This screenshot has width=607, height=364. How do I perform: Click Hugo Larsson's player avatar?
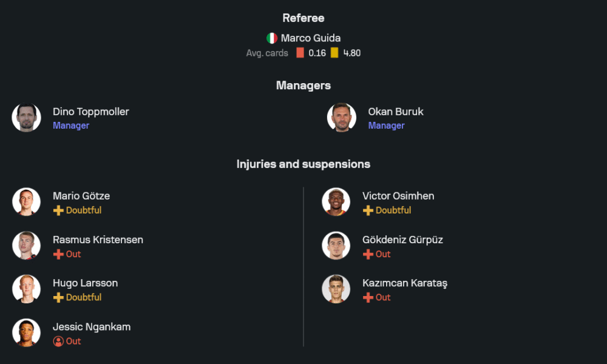(x=26, y=289)
